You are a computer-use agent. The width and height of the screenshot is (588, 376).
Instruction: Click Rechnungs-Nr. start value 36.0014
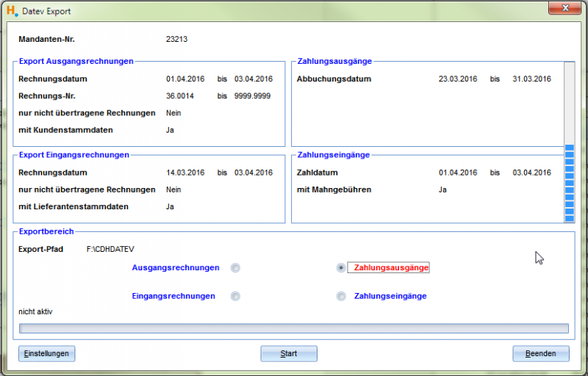click(x=182, y=96)
